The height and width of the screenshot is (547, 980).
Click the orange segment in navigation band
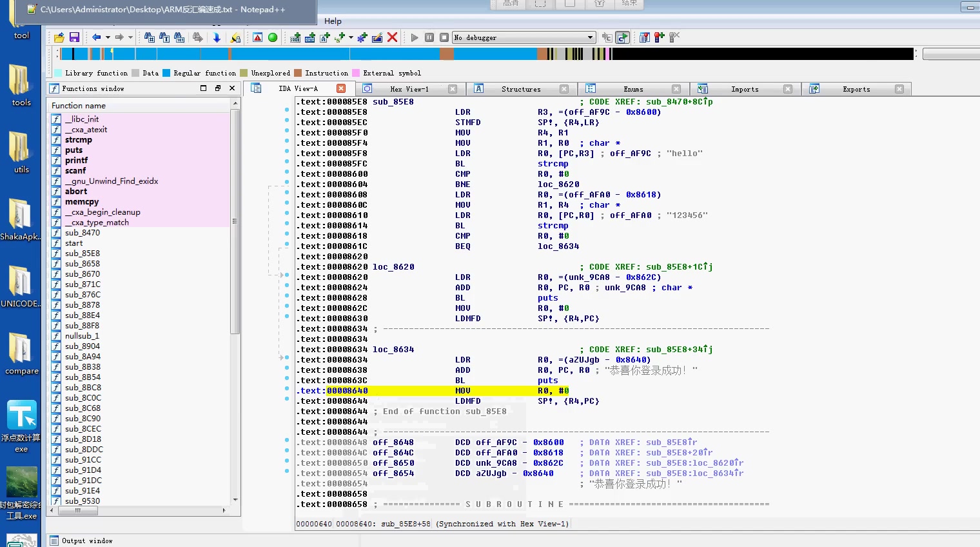click(x=447, y=54)
